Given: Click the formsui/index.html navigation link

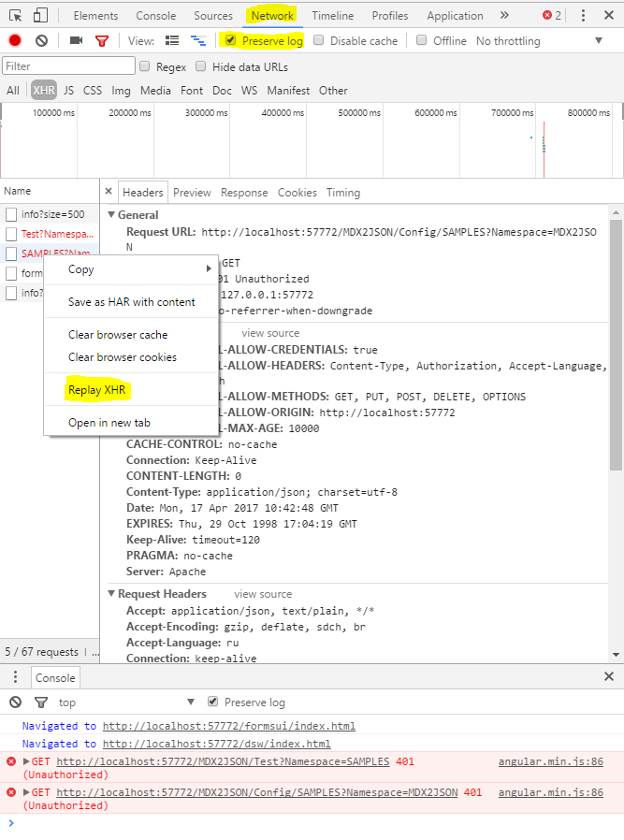Looking at the screenshot, I should pyautogui.click(x=228, y=726).
